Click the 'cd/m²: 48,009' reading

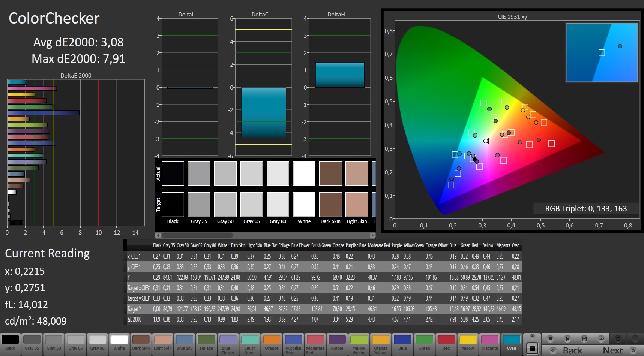[x=36, y=321]
